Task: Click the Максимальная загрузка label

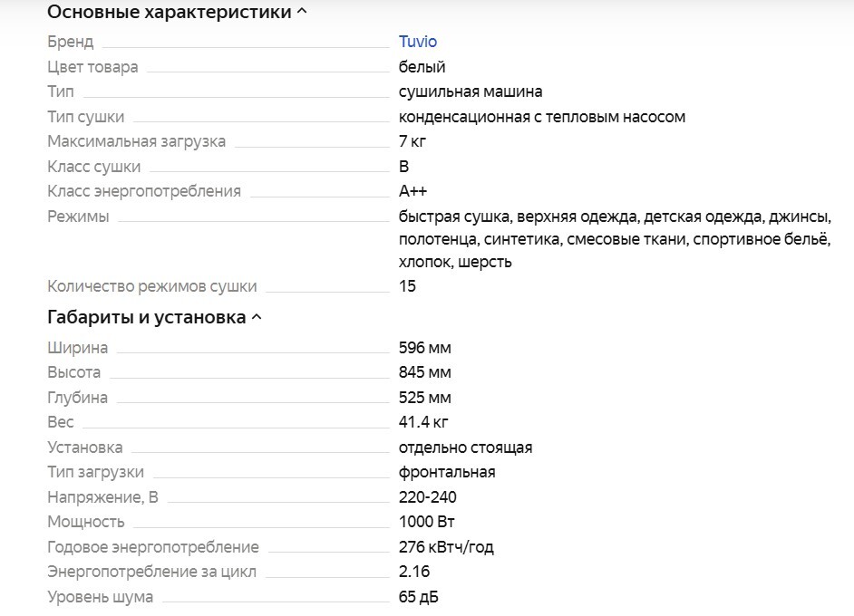Action: pos(136,141)
